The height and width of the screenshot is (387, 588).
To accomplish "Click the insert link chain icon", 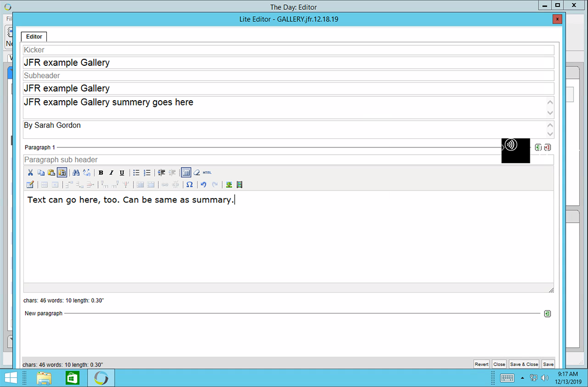I will (x=164, y=185).
